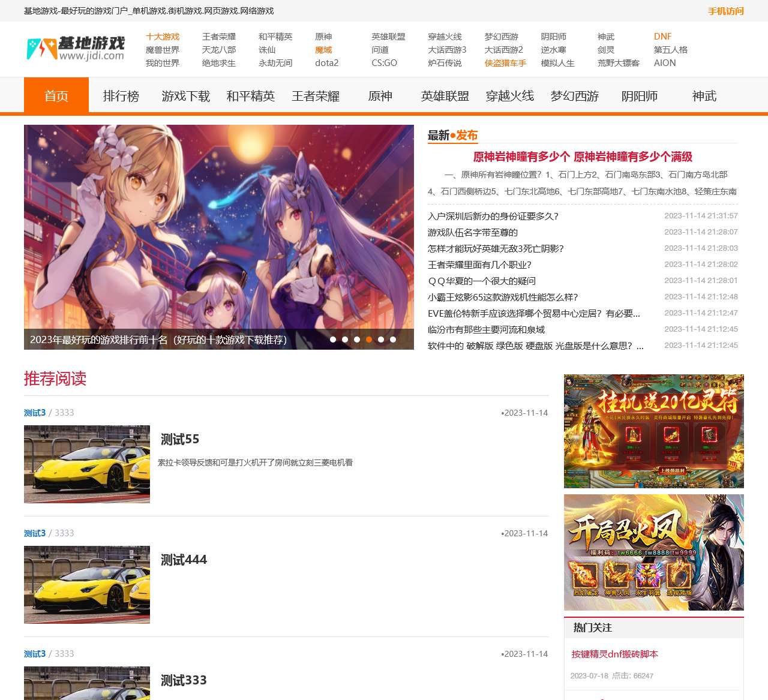Open the 测试333 article title
Image resolution: width=768 pixels, height=700 pixels.
point(184,680)
